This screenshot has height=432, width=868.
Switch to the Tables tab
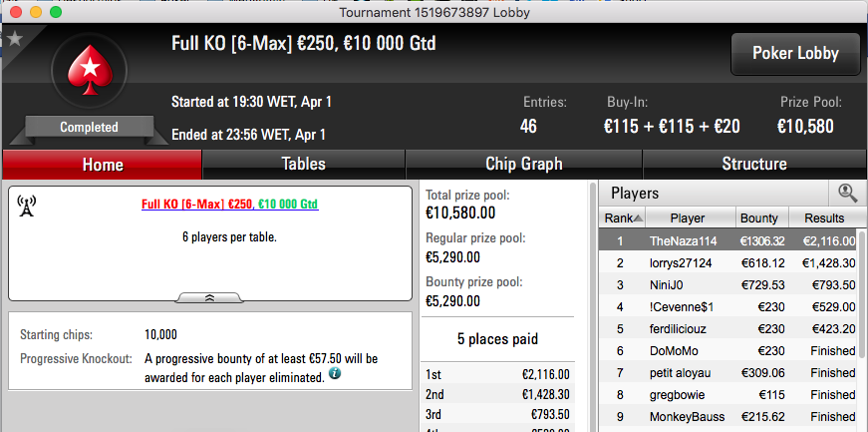click(303, 165)
